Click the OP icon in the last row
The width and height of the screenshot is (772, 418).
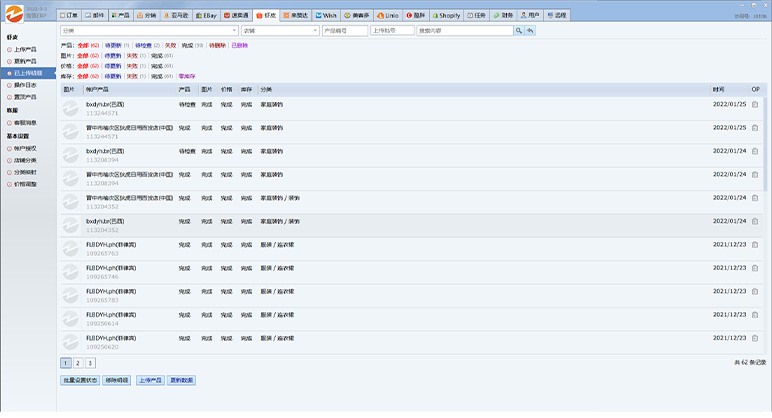pyautogui.click(x=756, y=339)
